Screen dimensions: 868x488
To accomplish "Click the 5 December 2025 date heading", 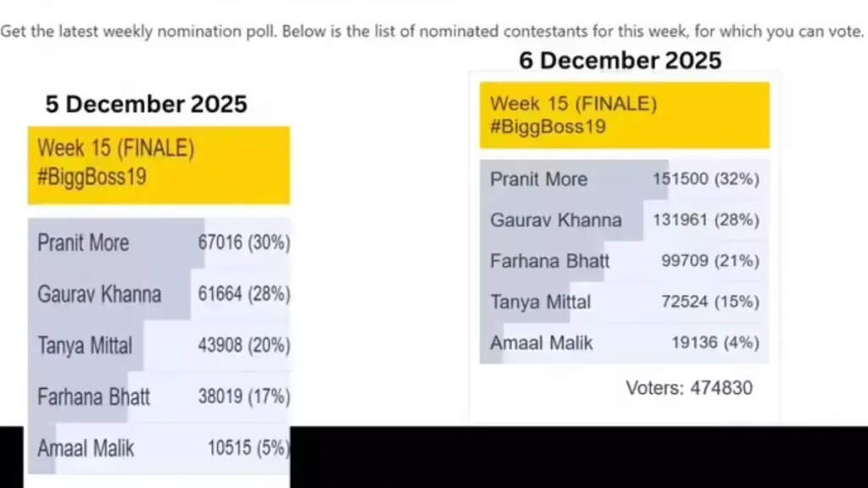I will tap(146, 104).
